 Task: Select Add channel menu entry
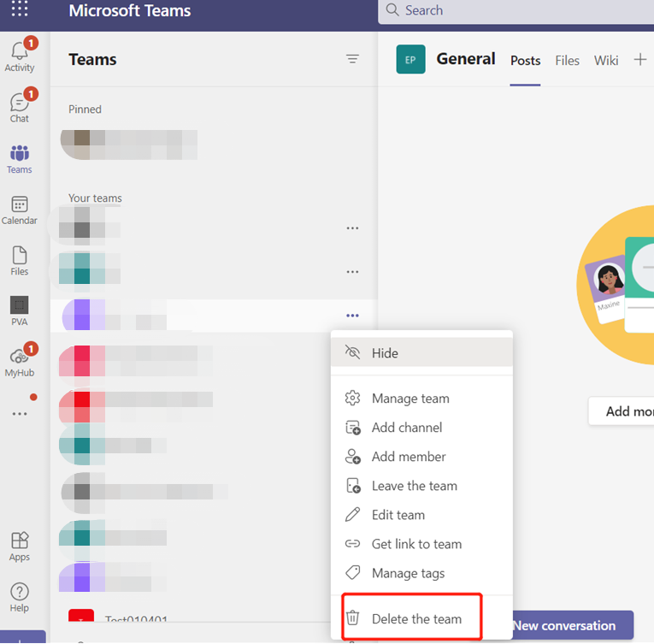421,428
